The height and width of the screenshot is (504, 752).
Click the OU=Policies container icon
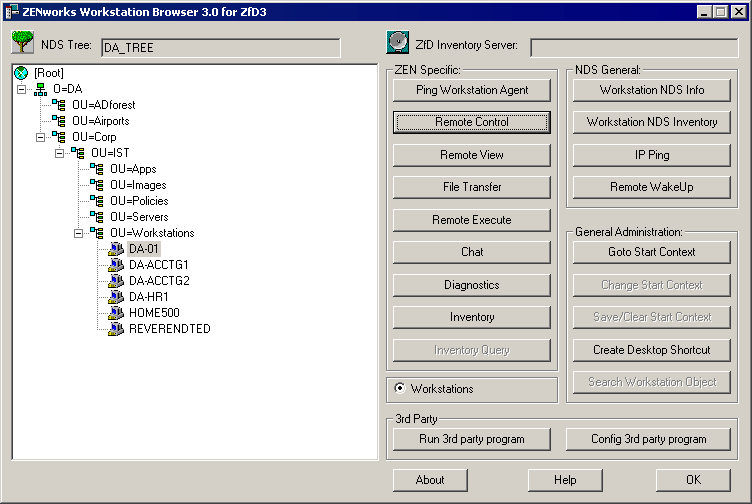[97, 201]
